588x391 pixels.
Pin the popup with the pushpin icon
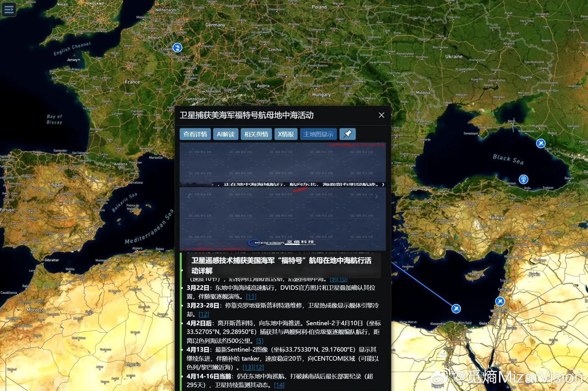[347, 134]
